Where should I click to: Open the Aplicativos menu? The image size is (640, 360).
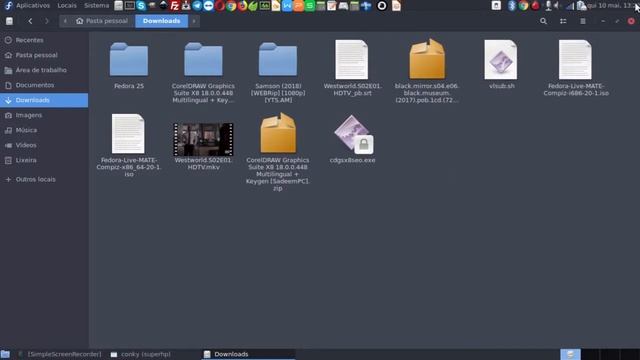(x=33, y=6)
